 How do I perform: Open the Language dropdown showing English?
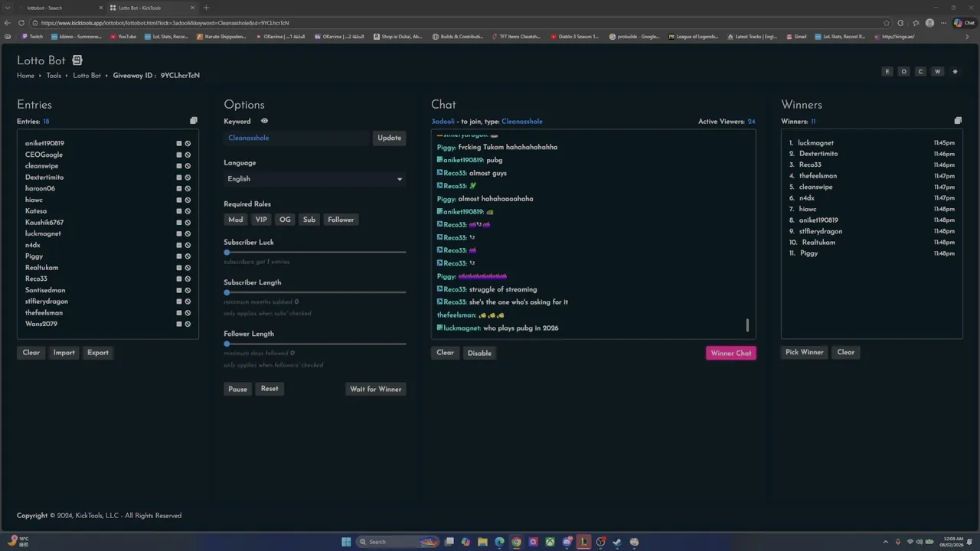tap(315, 179)
